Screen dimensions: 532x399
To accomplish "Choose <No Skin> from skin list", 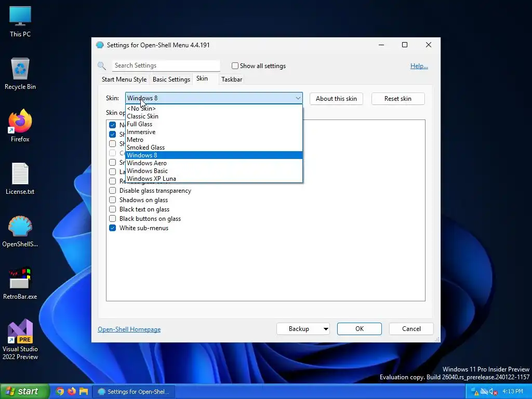I will pyautogui.click(x=214, y=109).
